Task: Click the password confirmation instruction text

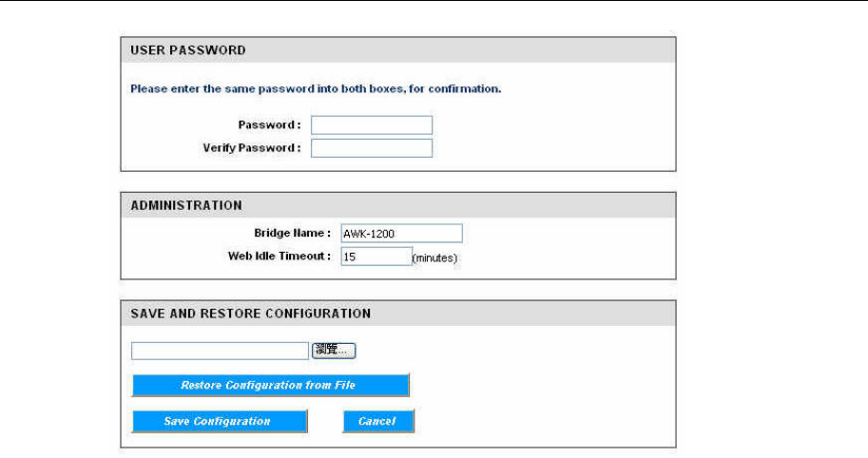Action: [x=315, y=89]
